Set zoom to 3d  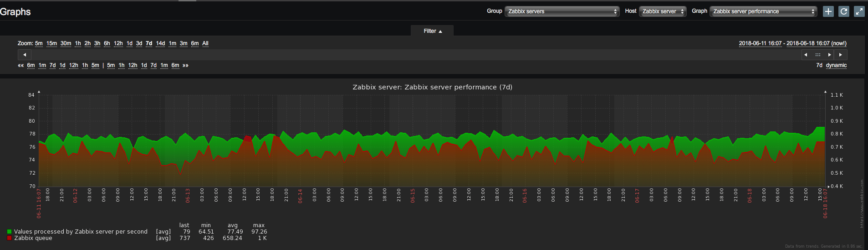pyautogui.click(x=139, y=43)
